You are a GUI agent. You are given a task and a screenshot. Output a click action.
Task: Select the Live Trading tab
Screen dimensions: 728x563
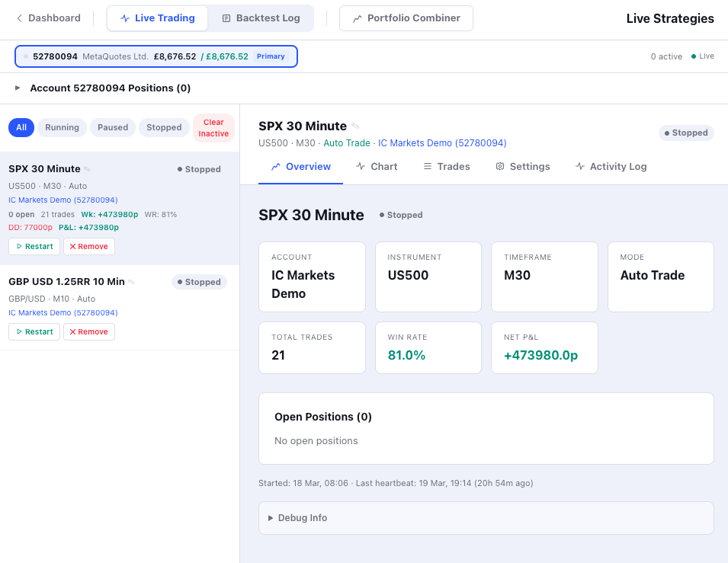pos(157,18)
